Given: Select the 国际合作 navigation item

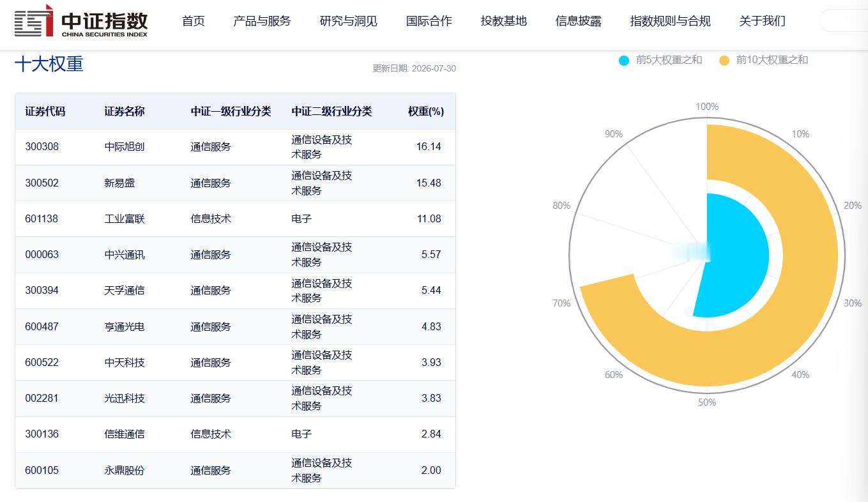Looking at the screenshot, I should click(429, 21).
